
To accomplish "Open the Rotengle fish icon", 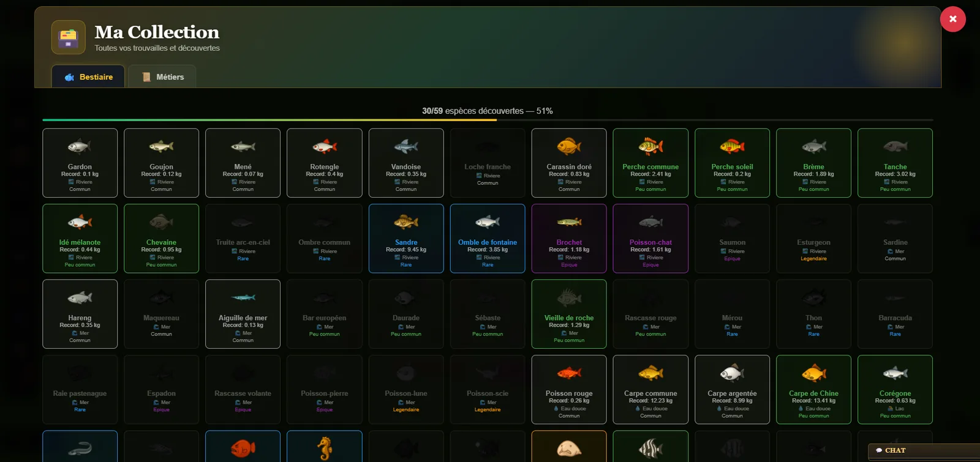I will pyautogui.click(x=325, y=147).
